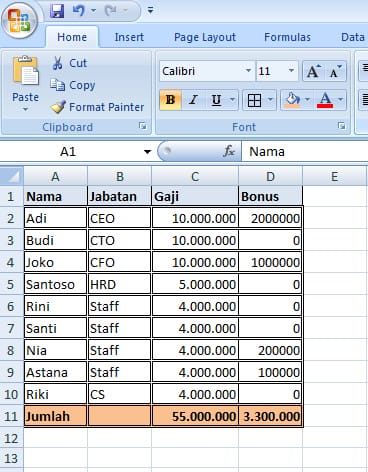The width and height of the screenshot is (368, 472).
Task: Click cell containing Adi
Action: click(55, 218)
